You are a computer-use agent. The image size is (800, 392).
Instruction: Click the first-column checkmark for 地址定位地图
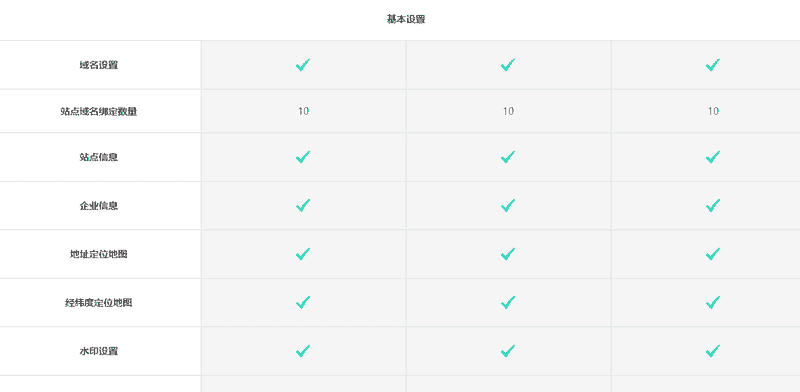303,254
